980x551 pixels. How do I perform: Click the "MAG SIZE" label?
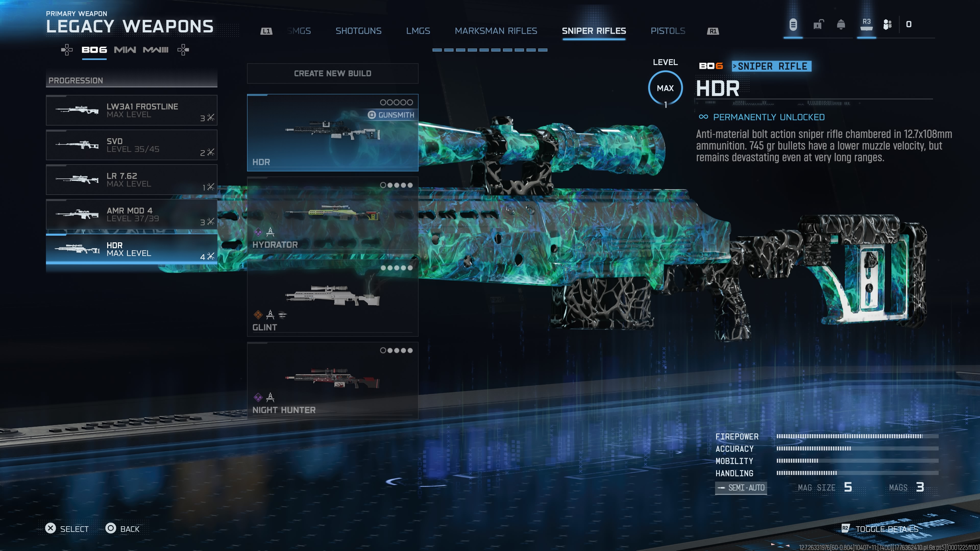816,487
